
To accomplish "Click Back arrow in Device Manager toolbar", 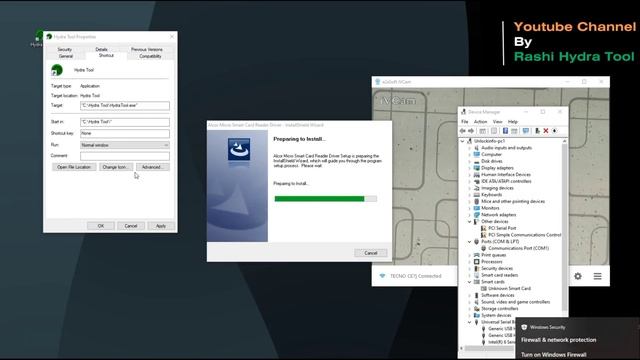I will coord(462,131).
